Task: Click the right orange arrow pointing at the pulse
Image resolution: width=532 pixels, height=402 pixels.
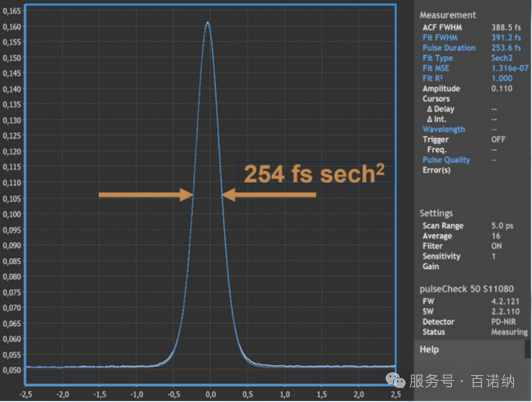Action: (x=268, y=195)
